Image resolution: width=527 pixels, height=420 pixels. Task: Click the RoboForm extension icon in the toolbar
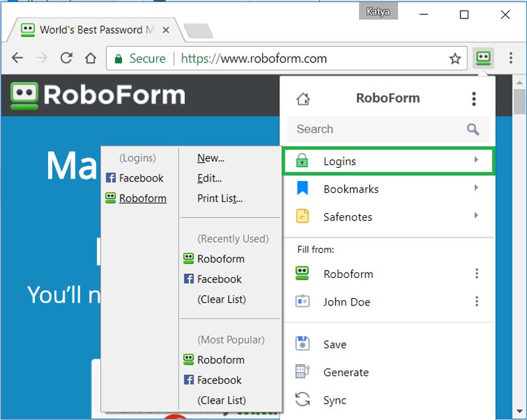(484, 59)
